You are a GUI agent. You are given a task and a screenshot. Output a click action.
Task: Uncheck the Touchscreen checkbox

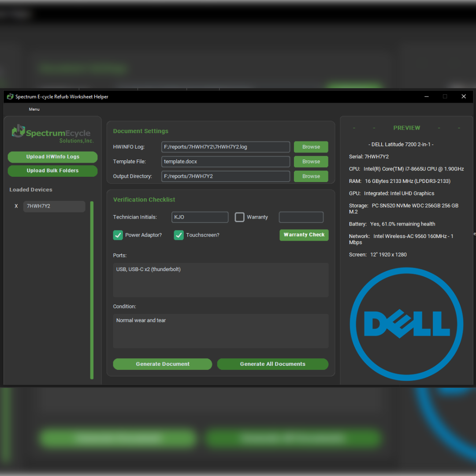click(178, 235)
